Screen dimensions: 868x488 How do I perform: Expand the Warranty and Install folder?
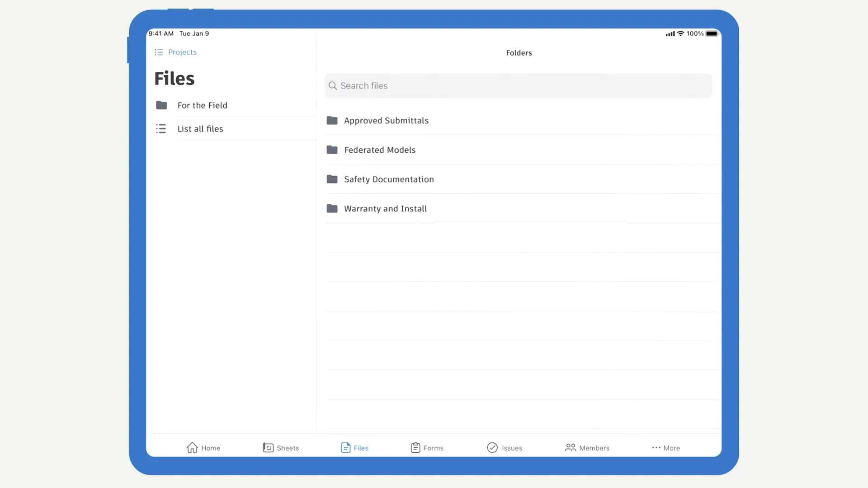coord(385,208)
